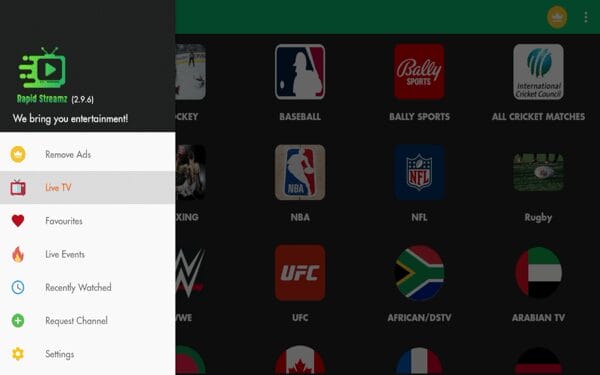The height and width of the screenshot is (375, 600).
Task: Click the version number (2.9.6) text
Action: 82,99
